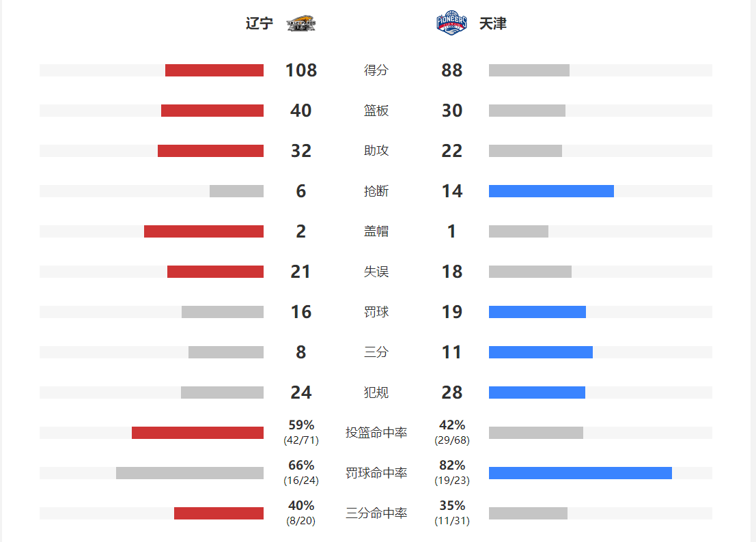Click Liaoning's score of 108
The height and width of the screenshot is (542, 756).
[301, 70]
